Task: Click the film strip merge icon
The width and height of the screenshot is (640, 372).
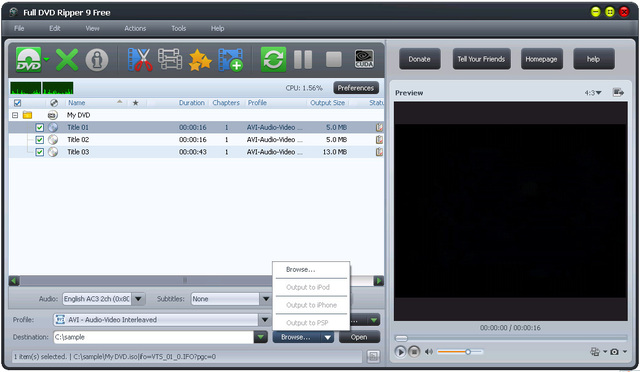Action: 170,60
